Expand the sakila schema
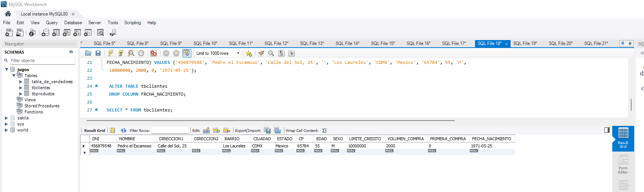Image resolution: width=644 pixels, height=192 pixels. [6, 118]
